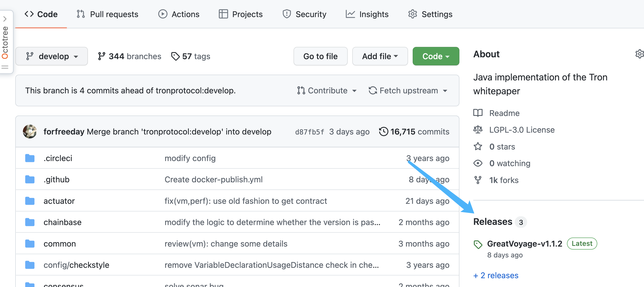This screenshot has height=287, width=644.
Task: Click the 344 branches label
Action: click(x=129, y=56)
